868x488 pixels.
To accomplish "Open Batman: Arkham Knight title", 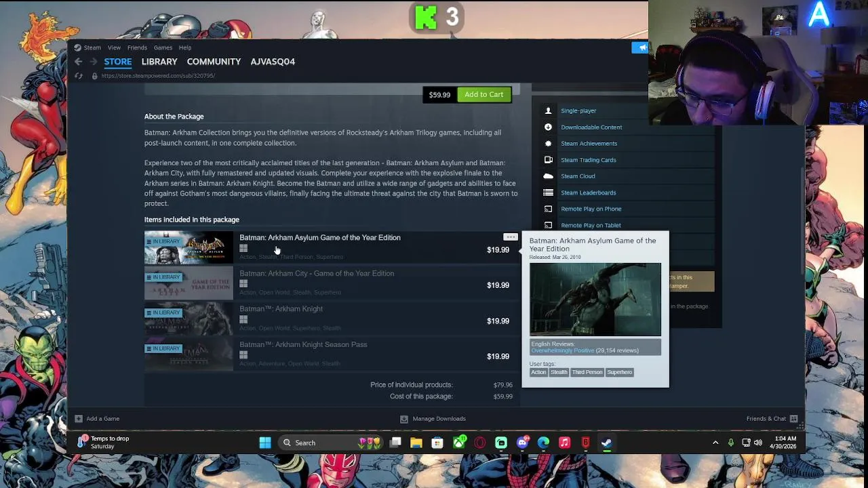I will (x=281, y=309).
